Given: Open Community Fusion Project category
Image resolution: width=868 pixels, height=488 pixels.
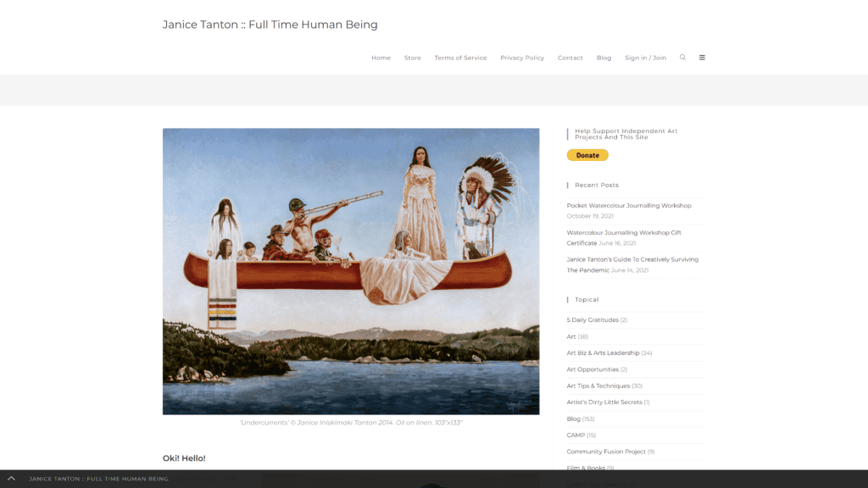Looking at the screenshot, I should tap(605, 452).
